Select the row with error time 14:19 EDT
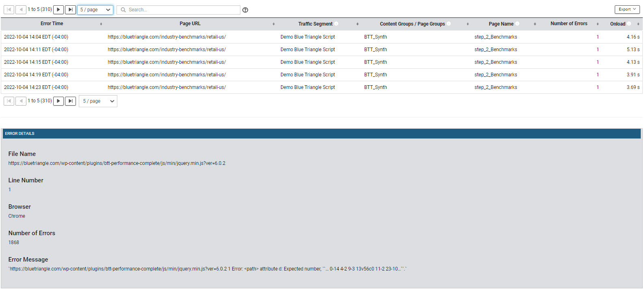The image size is (644, 290). click(x=322, y=75)
